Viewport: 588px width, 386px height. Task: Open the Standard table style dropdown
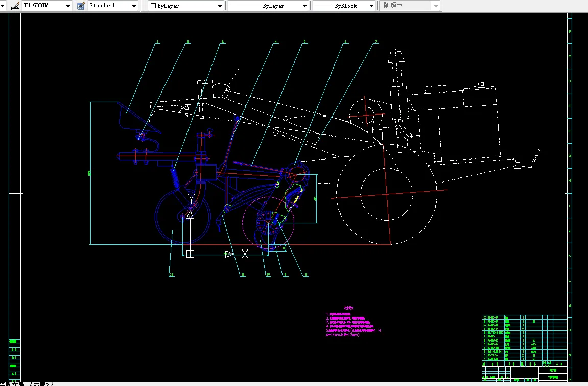(134, 6)
